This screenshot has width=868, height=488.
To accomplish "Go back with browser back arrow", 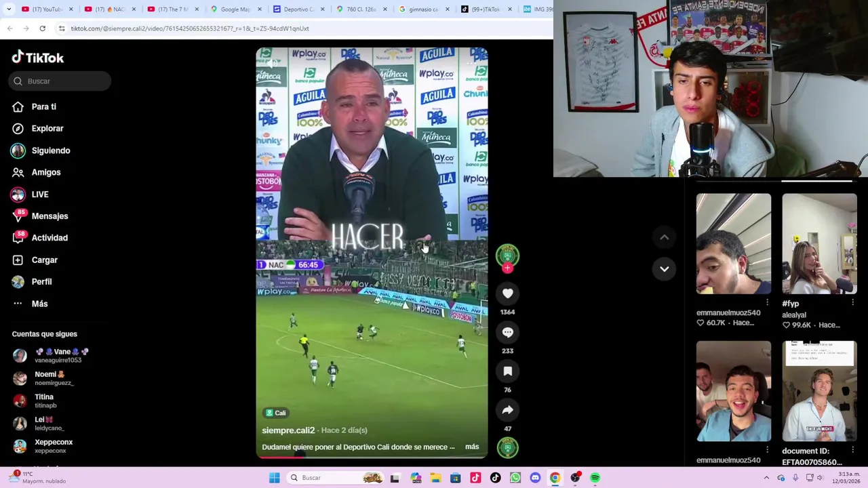I will [9, 28].
